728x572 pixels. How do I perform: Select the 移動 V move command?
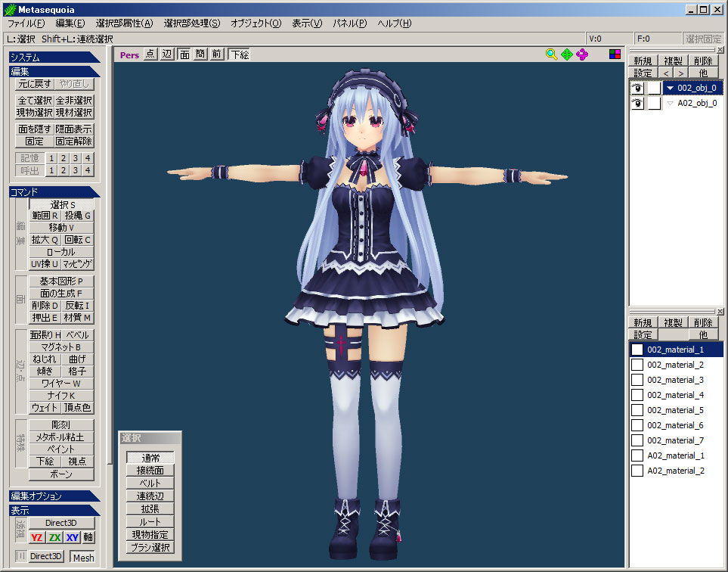pyautogui.click(x=61, y=228)
